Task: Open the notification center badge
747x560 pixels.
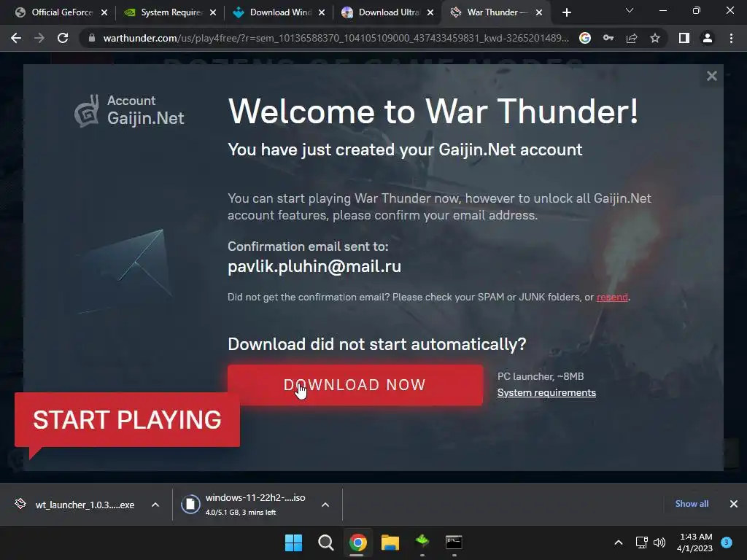Action: (727, 542)
